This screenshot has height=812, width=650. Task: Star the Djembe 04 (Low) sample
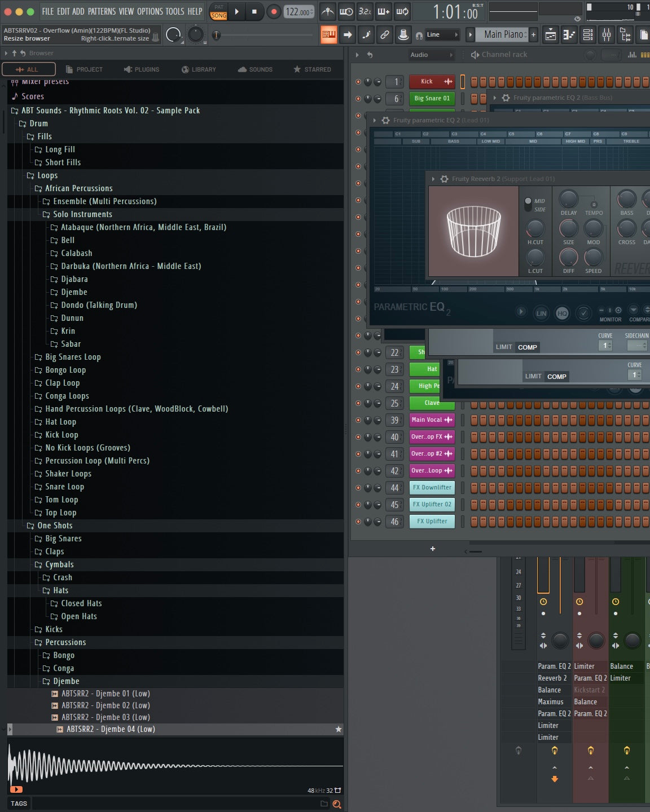pos(339,729)
